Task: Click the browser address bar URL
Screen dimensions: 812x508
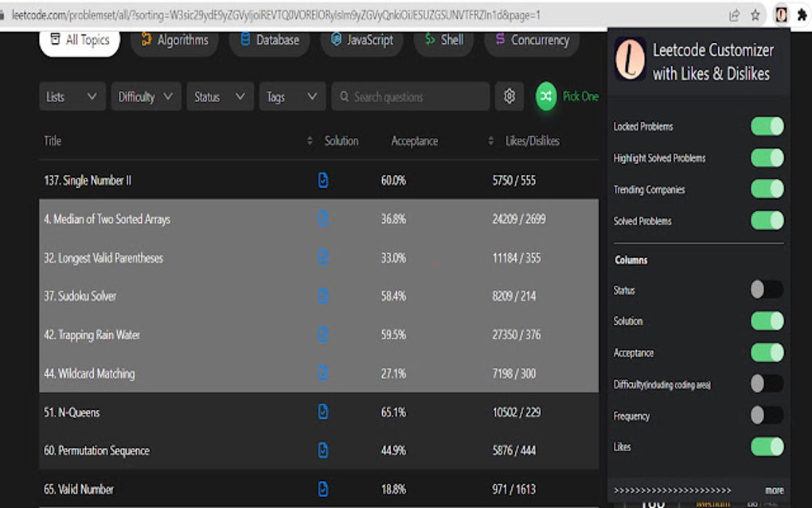Action: (x=275, y=15)
